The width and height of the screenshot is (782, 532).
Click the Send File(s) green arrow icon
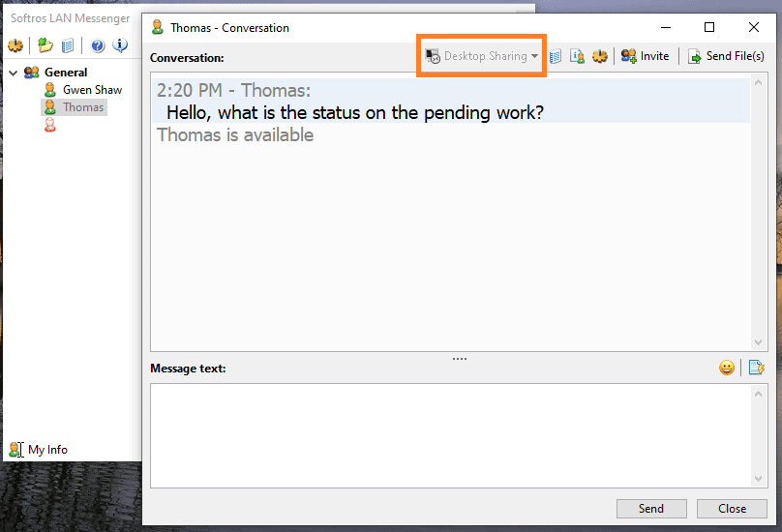point(694,56)
